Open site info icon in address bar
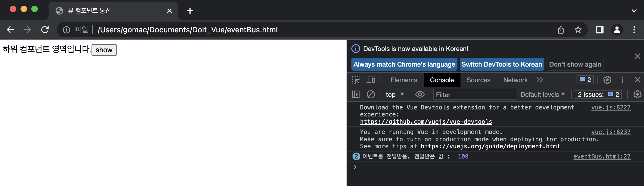 click(66, 30)
